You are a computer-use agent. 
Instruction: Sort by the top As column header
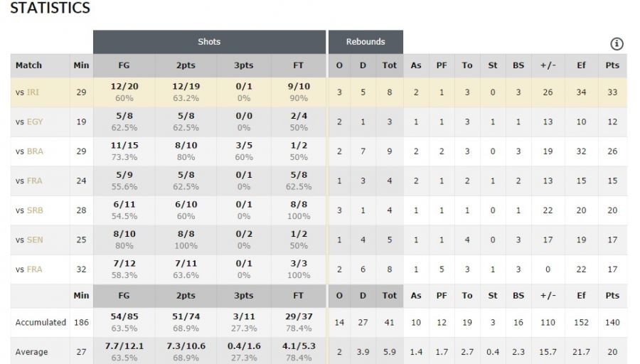pyautogui.click(x=416, y=65)
